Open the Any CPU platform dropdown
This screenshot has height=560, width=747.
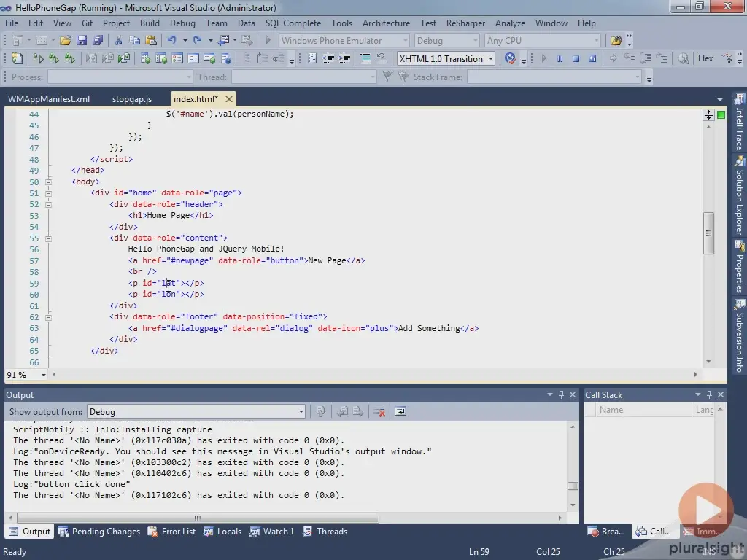(597, 40)
